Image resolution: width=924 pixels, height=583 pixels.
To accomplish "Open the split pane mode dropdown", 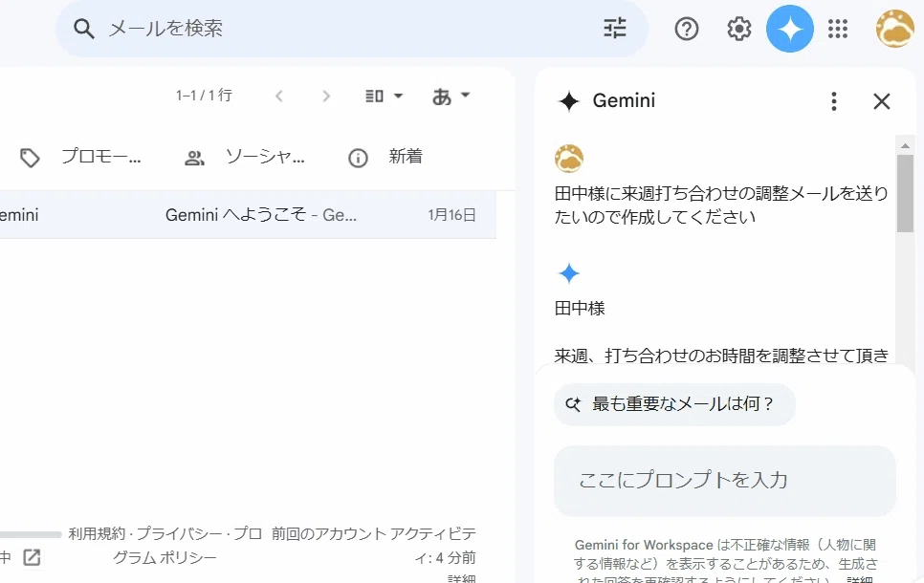I will tap(384, 96).
